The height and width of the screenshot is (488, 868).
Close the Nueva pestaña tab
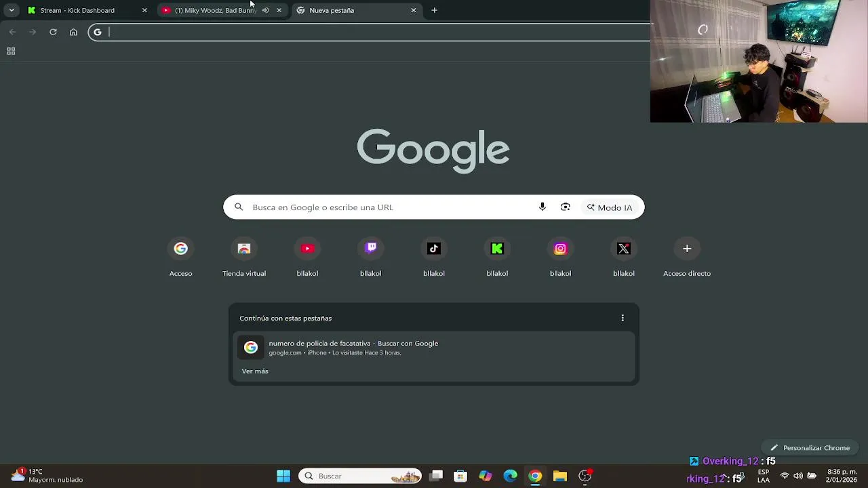pyautogui.click(x=414, y=10)
